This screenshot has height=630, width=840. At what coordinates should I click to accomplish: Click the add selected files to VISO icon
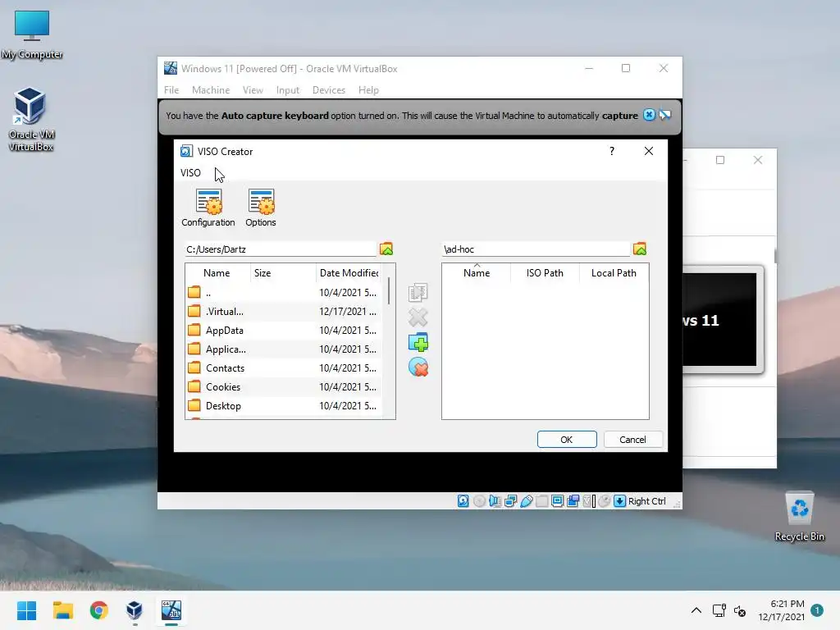click(x=418, y=292)
